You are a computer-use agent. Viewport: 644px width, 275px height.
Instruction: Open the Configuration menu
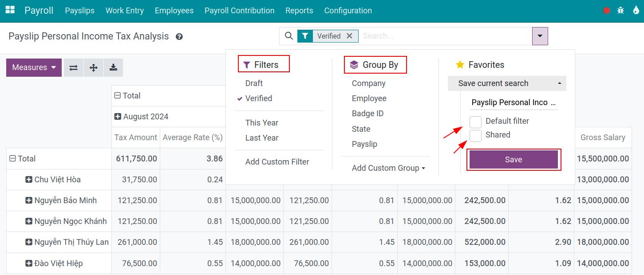pyautogui.click(x=348, y=11)
